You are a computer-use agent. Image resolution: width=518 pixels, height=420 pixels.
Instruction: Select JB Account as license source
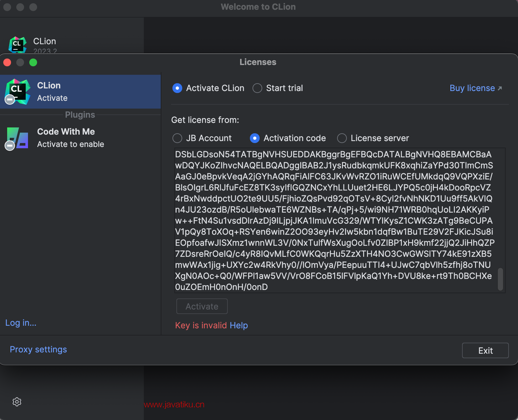[x=177, y=138]
